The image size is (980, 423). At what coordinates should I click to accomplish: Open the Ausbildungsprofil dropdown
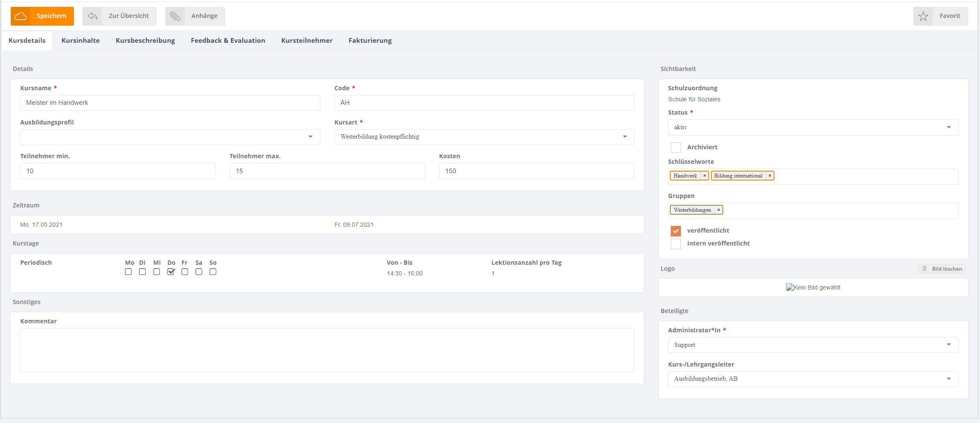(x=170, y=137)
